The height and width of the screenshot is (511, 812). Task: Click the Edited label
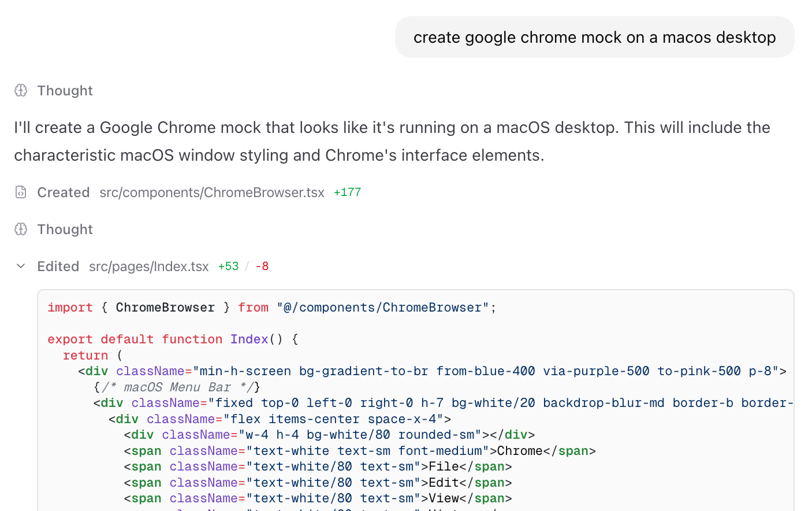tap(58, 266)
